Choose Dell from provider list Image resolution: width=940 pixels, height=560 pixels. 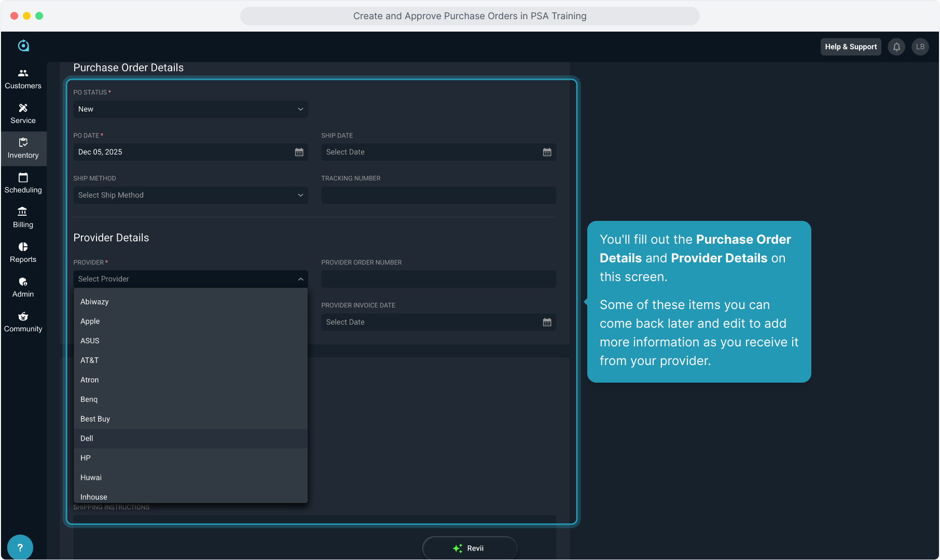click(87, 438)
